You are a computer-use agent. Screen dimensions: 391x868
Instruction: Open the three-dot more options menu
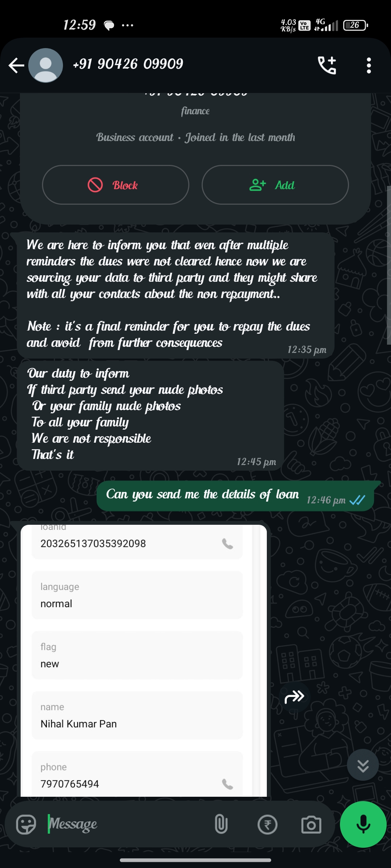369,65
